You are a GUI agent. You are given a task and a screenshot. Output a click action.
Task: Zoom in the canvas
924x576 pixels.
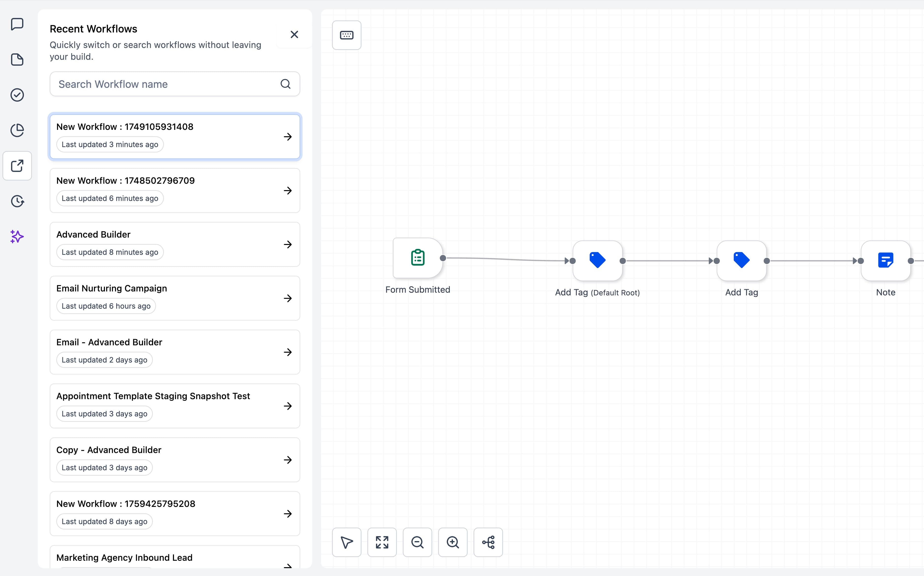(x=452, y=542)
